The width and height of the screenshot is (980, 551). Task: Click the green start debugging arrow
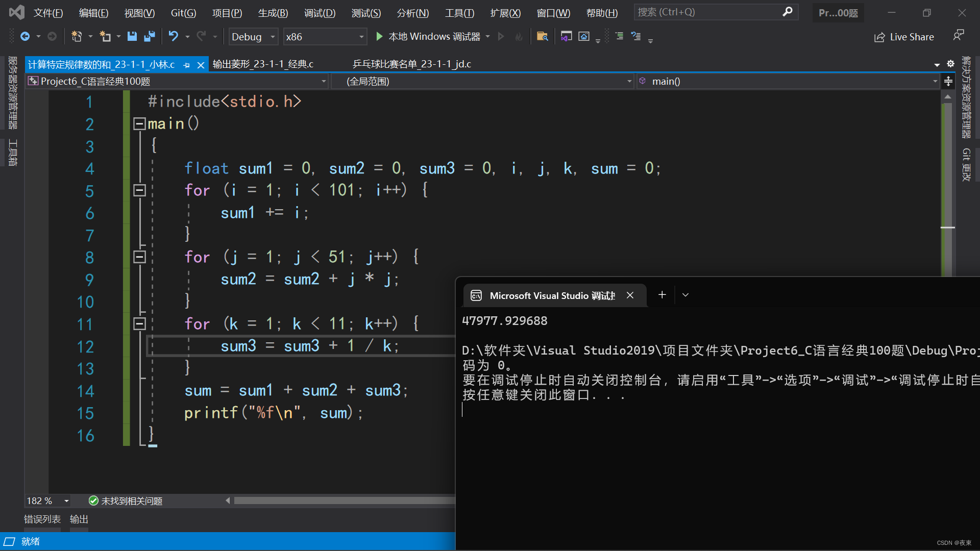pyautogui.click(x=379, y=36)
